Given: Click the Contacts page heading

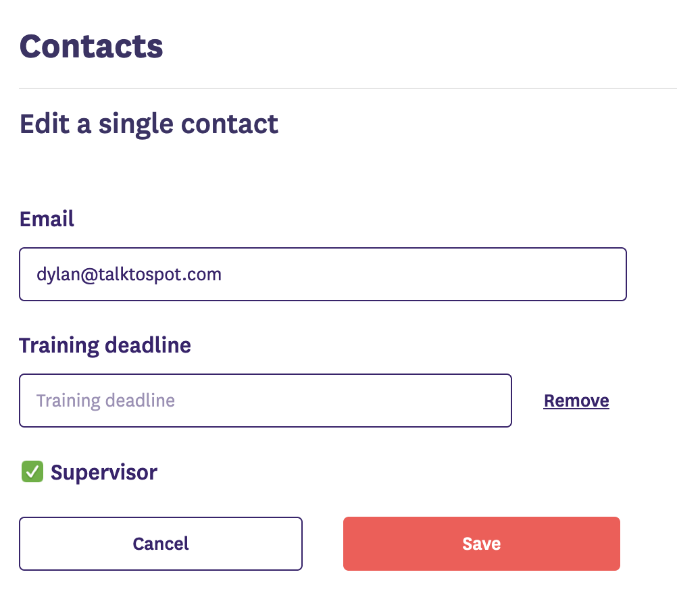Looking at the screenshot, I should pos(91,47).
